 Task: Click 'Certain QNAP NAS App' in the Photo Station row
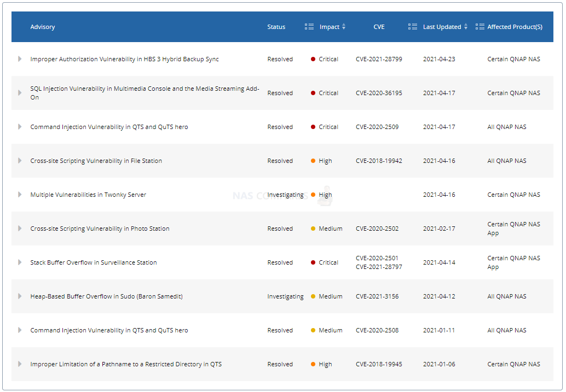click(x=513, y=229)
